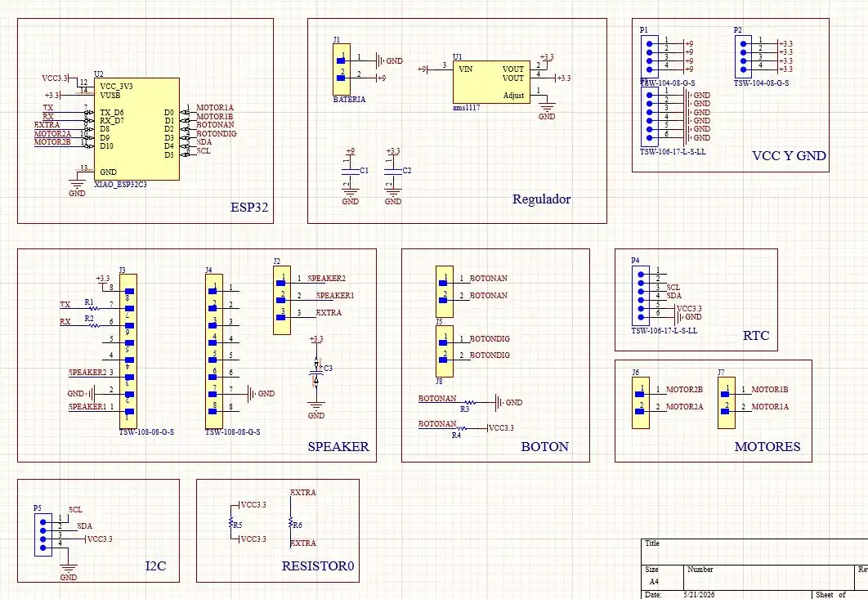Click the A4 size value in title block
Image resolution: width=868 pixels, height=599 pixels.
point(654,582)
